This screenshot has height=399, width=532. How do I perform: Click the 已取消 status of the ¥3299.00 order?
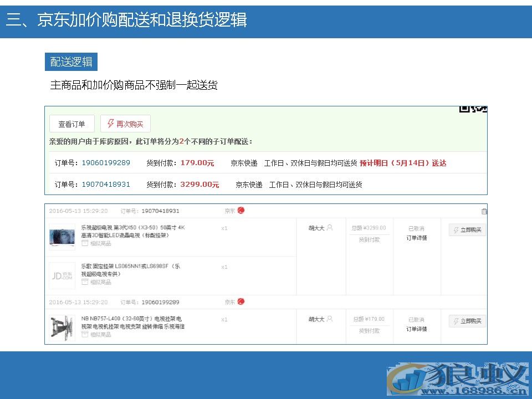click(416, 228)
